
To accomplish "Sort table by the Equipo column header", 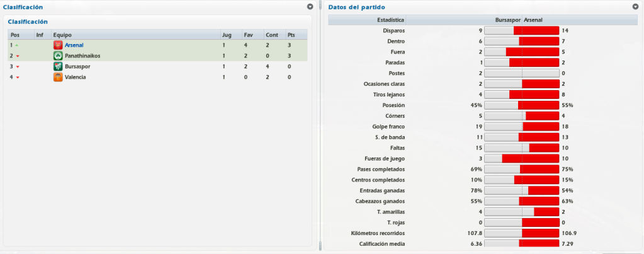I will (x=135, y=35).
